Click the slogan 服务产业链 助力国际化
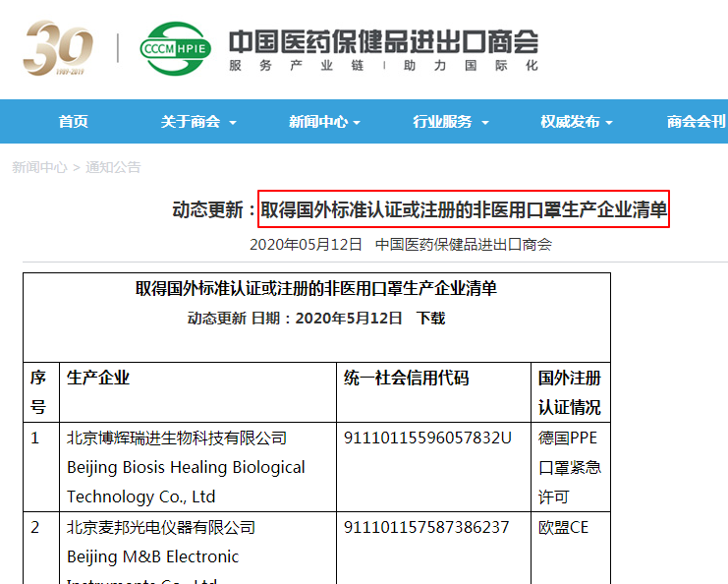The image size is (728, 584). tap(383, 66)
